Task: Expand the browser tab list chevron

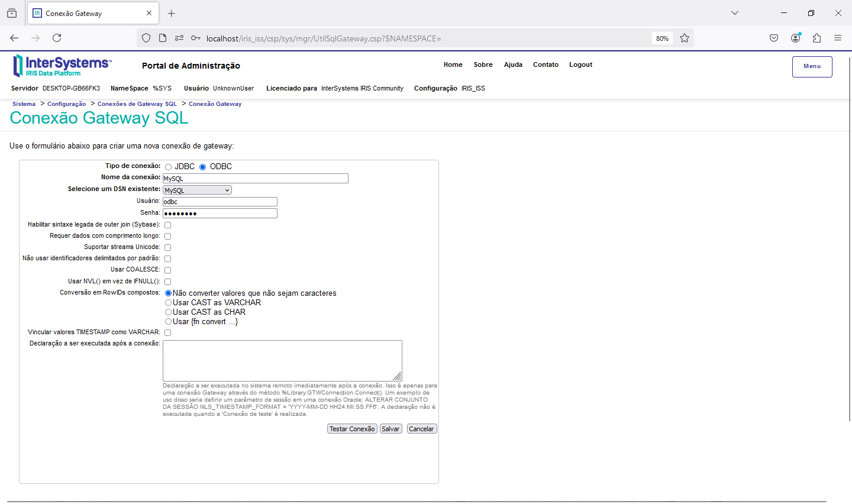Action: click(735, 13)
